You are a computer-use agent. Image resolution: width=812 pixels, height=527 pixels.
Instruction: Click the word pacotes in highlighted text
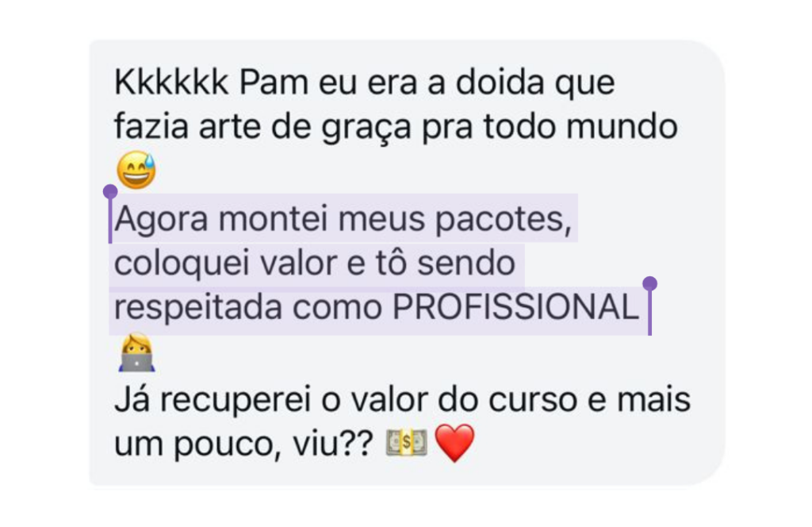click(x=502, y=220)
